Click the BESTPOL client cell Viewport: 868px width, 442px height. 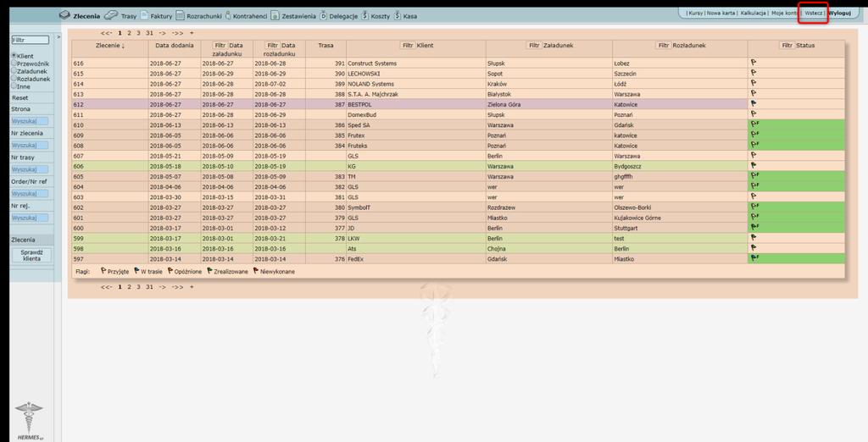coord(415,104)
